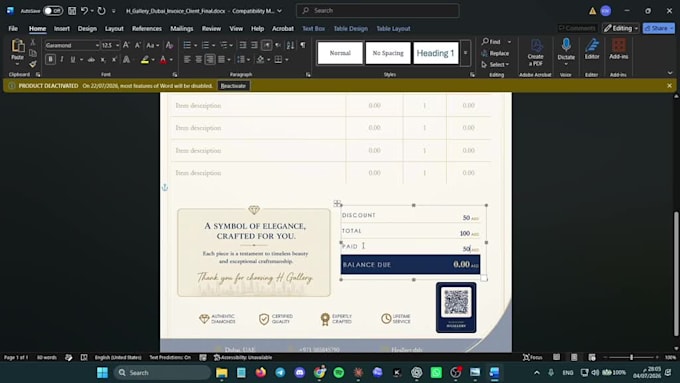Close the Product Deactivated banner

(670, 86)
